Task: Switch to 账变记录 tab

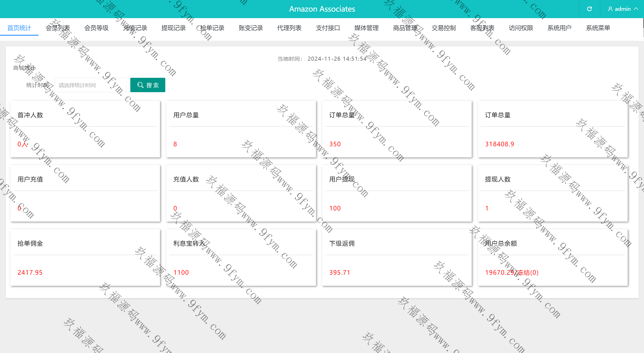Action: click(x=251, y=28)
